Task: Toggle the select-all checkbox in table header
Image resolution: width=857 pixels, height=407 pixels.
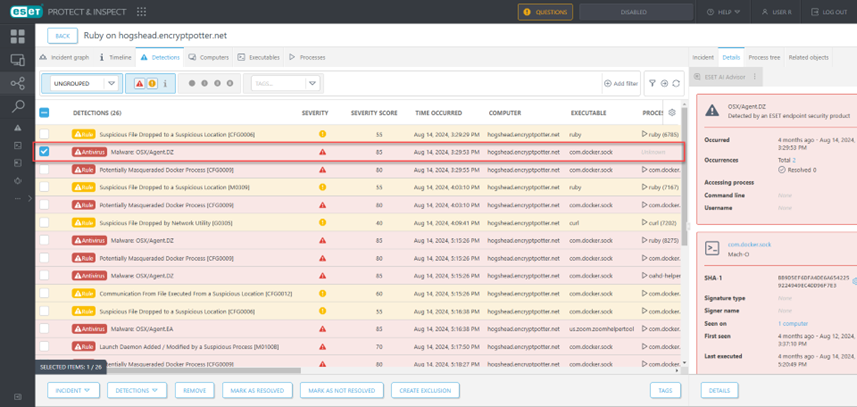Action: tap(44, 113)
